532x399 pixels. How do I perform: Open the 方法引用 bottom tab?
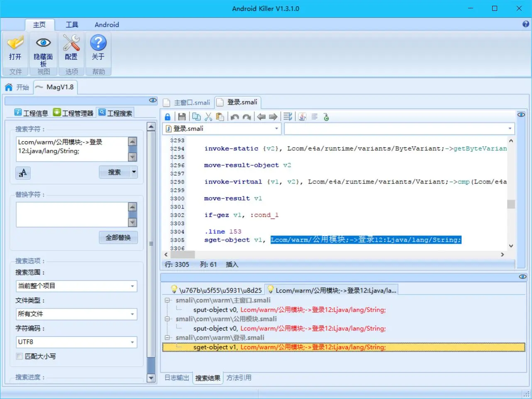coord(239,378)
